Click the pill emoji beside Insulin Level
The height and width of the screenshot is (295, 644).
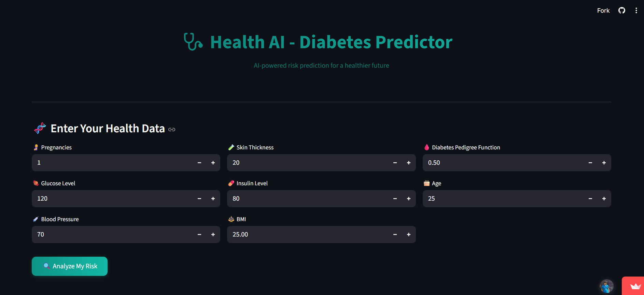(x=231, y=183)
